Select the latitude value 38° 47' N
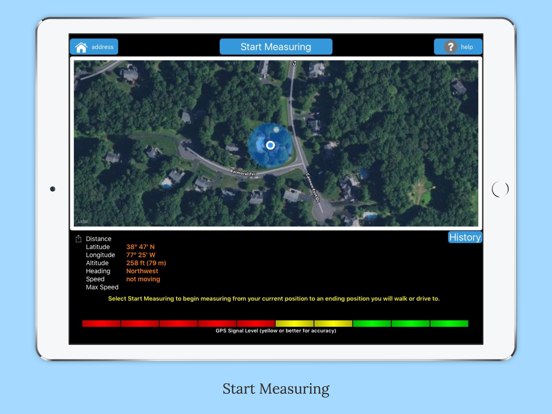 pos(140,247)
